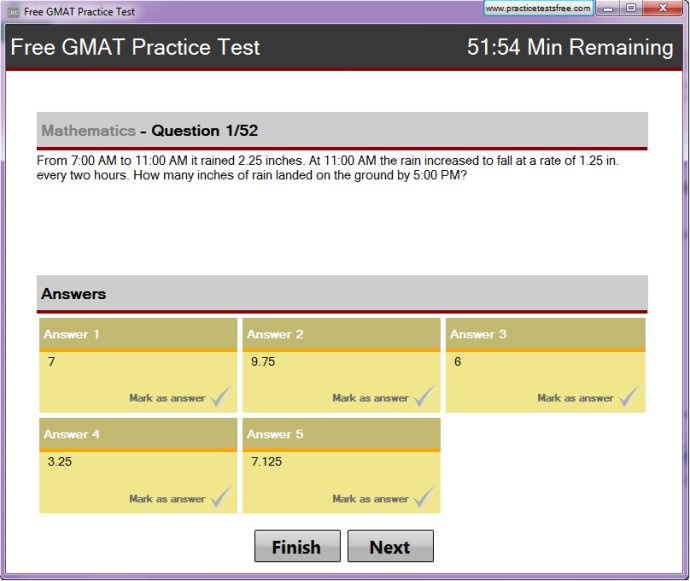This screenshot has width=690, height=581.
Task: Maximize the practice test window
Action: click(631, 8)
